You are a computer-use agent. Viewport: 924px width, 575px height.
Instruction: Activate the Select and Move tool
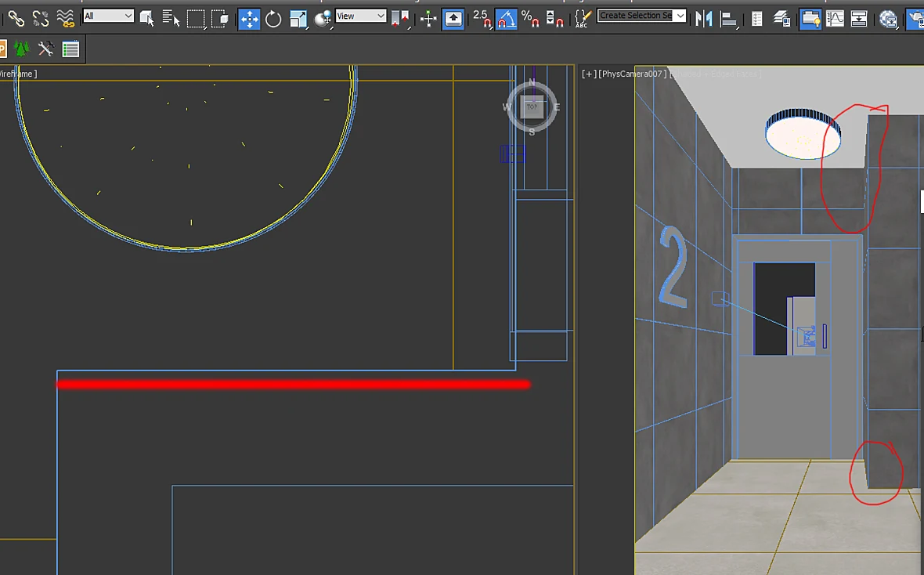click(249, 19)
